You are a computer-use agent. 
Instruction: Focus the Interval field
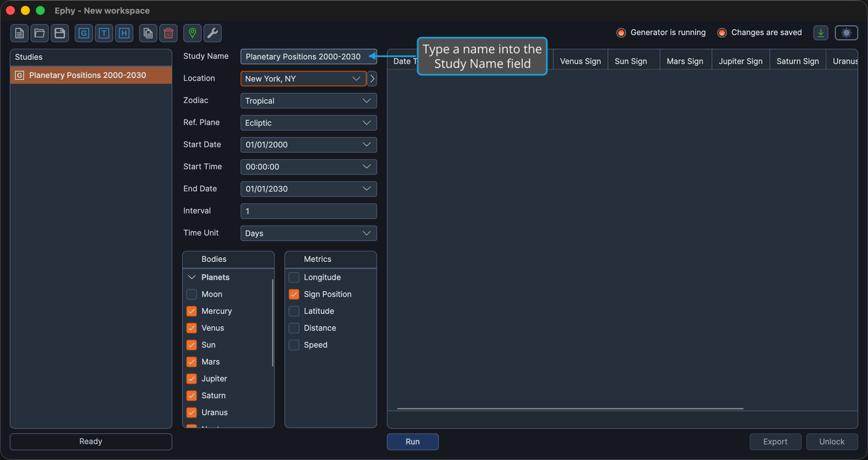[x=308, y=211]
